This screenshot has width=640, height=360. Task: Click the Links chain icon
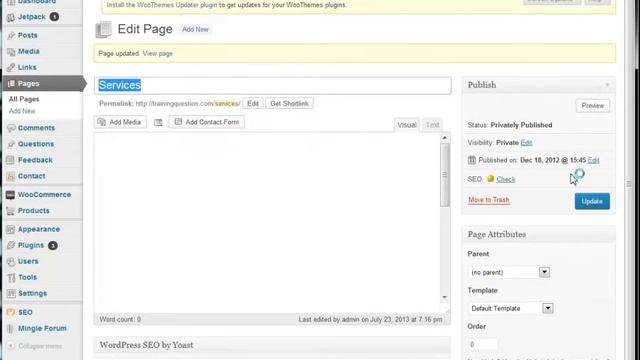coord(11,67)
